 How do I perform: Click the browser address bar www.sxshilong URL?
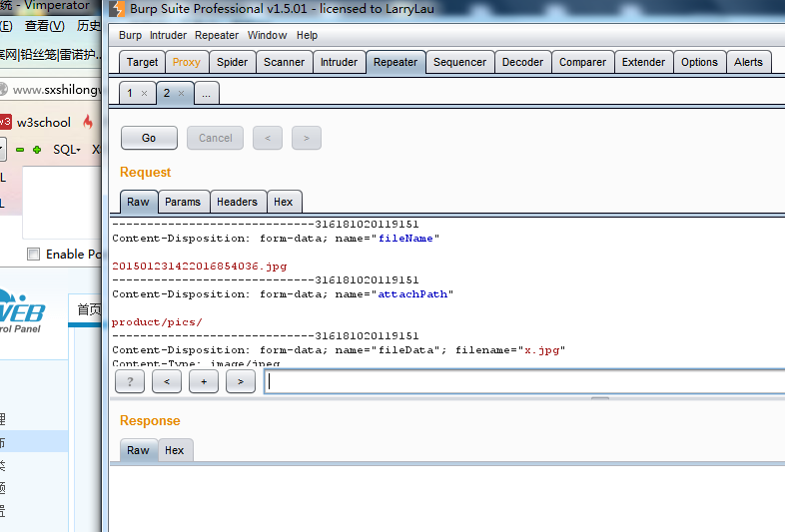pos(56,90)
